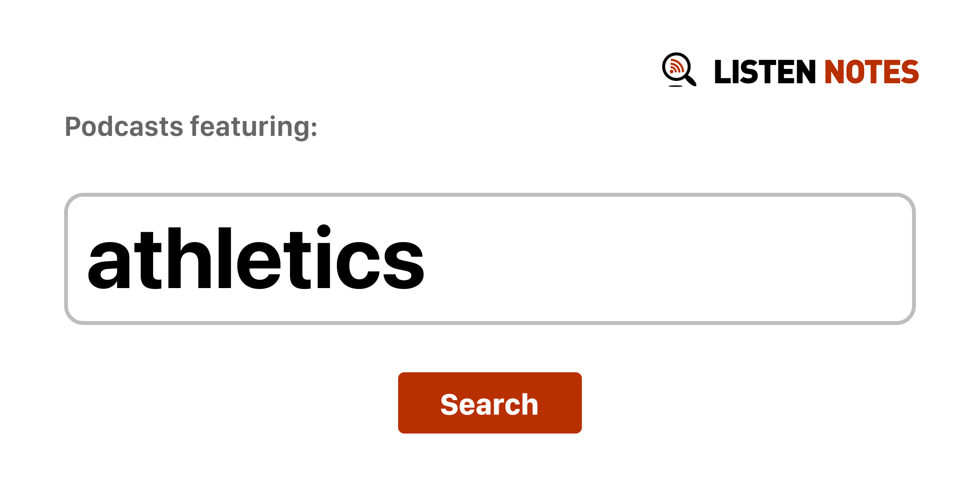Click the word Podcasts in the label
This screenshot has height=490, width=980.
click(x=124, y=127)
